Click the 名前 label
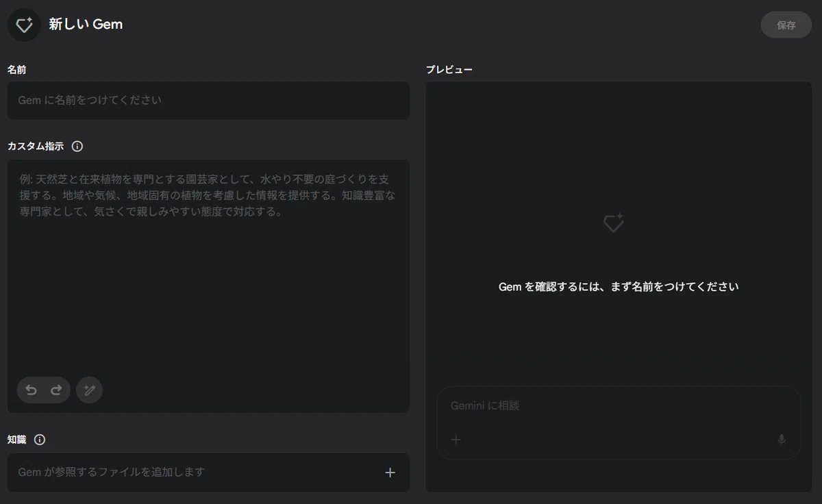Viewport: 822px width, 504px height. [17, 70]
